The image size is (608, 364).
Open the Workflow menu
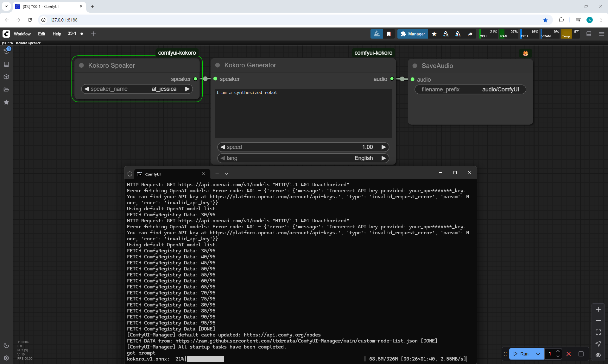(x=22, y=34)
